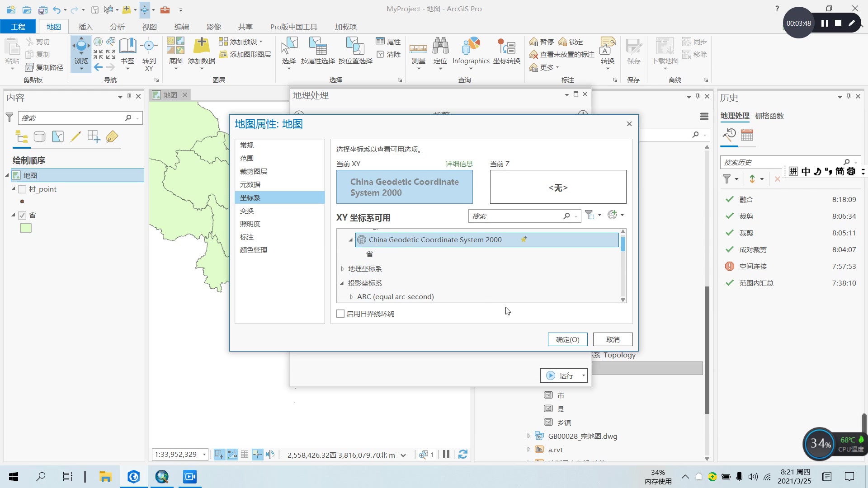Activate the 测量 (Measure) tool
The width and height of the screenshot is (868, 488).
coord(418,50)
